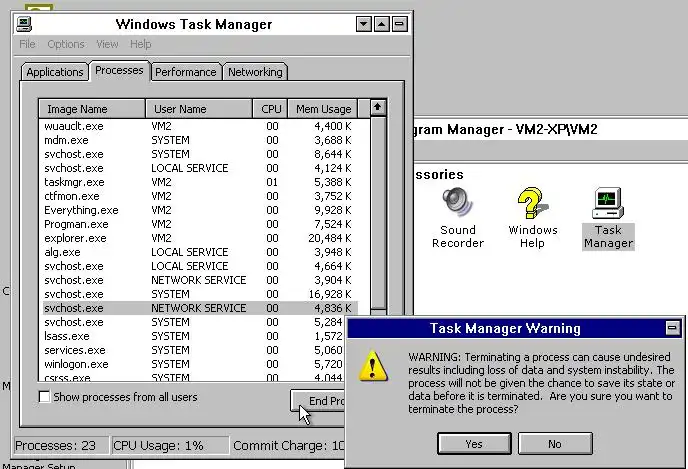Confirm termination with the Yes button
This screenshot has height=469, width=688.
click(474, 444)
